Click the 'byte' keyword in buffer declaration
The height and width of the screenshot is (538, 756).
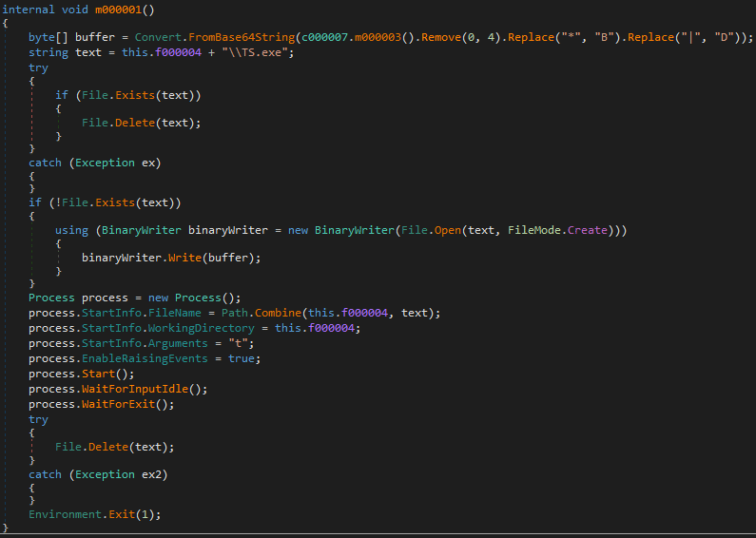click(42, 37)
